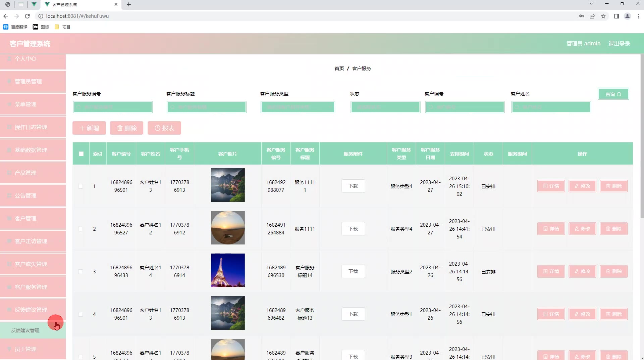This screenshot has width=644, height=360.
Task: Click the 退出登录 logout link
Action: pos(619,44)
